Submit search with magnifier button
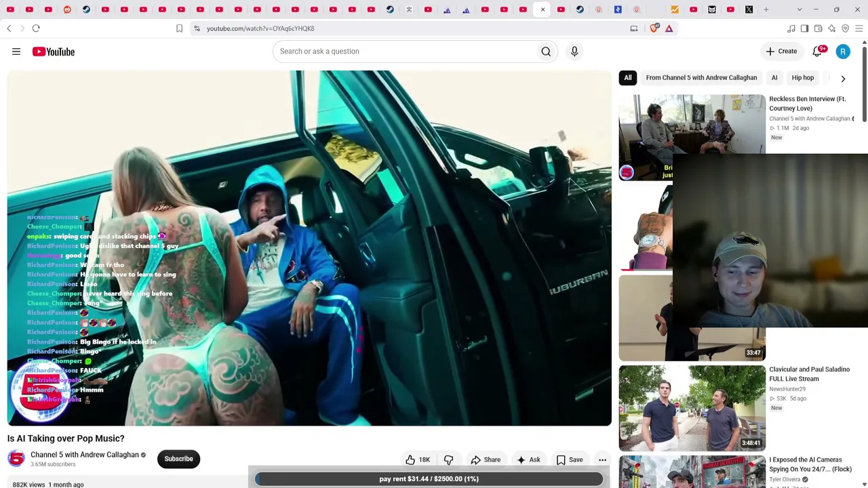The image size is (868, 488). pyautogui.click(x=546, y=52)
